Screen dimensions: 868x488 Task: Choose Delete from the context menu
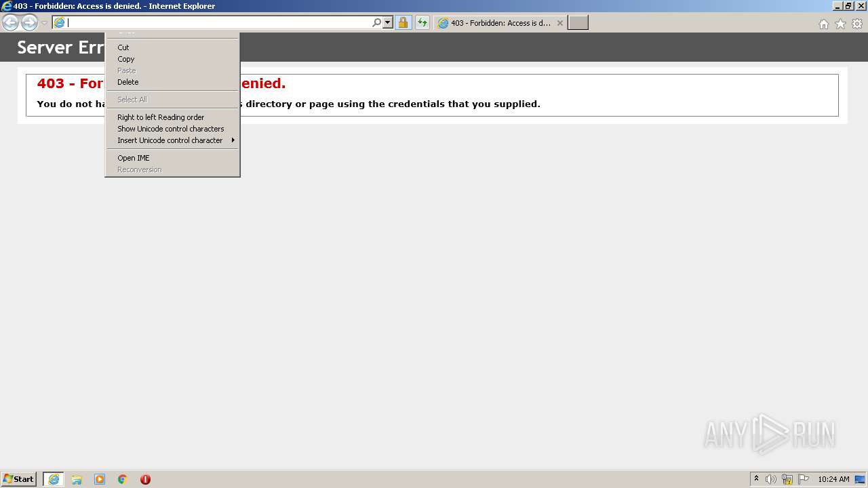tap(172, 82)
